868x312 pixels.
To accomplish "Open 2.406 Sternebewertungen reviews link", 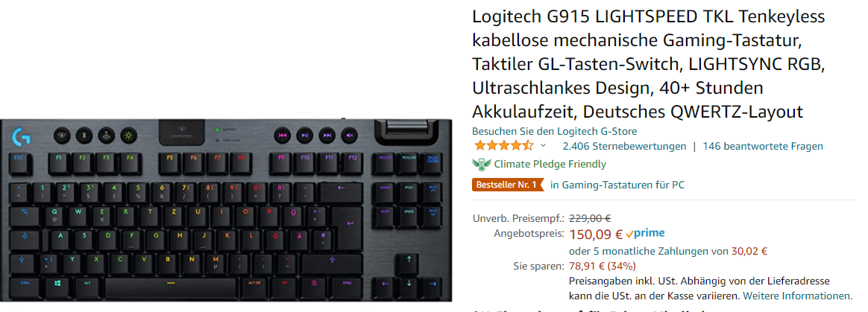I will point(624,146).
